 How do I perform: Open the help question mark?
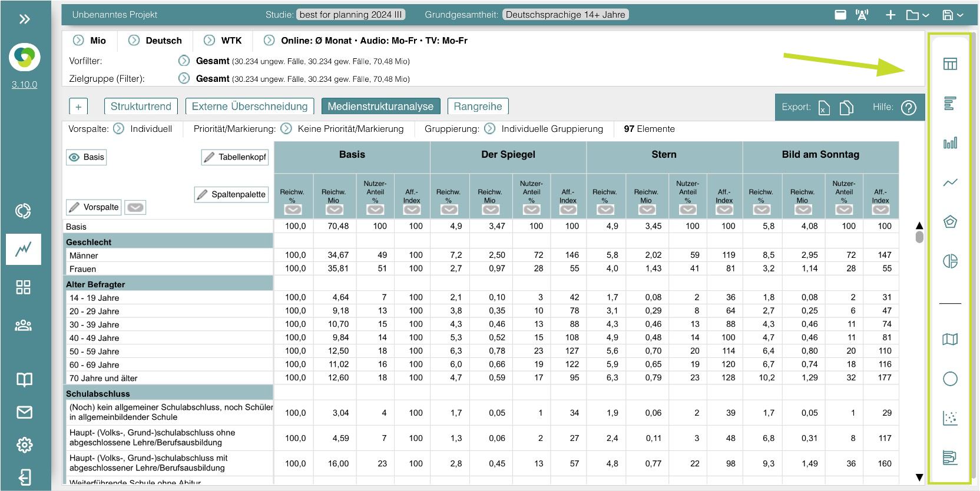[x=909, y=107]
